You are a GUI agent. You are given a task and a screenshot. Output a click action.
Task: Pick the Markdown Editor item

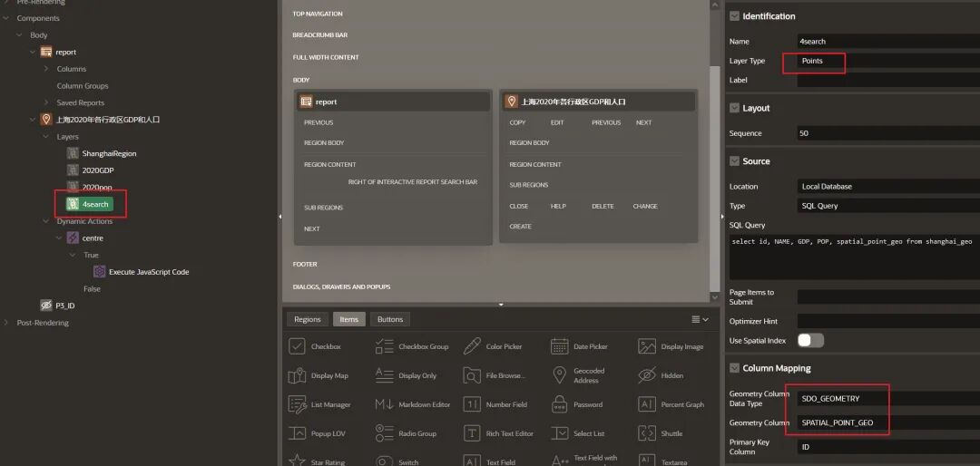click(413, 404)
